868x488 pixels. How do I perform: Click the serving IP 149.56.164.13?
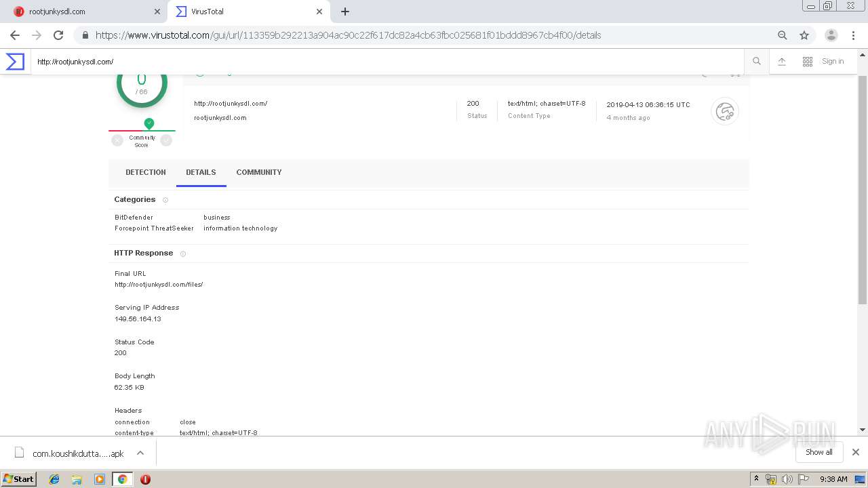click(x=138, y=319)
